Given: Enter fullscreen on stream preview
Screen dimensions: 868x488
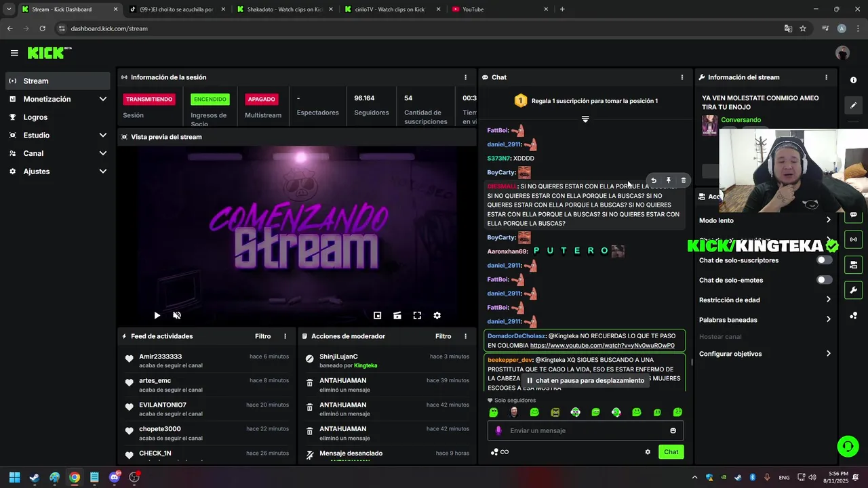Looking at the screenshot, I should click(x=417, y=315).
